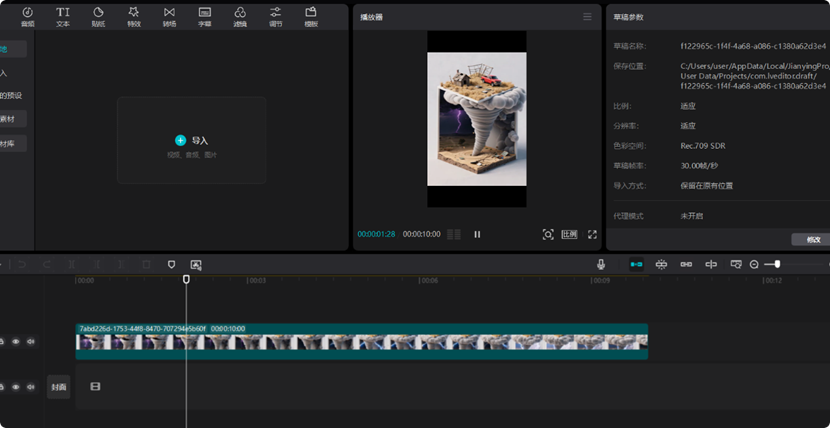The height and width of the screenshot is (428, 830).
Task: Open the player panel hamburger menu
Action: click(587, 17)
